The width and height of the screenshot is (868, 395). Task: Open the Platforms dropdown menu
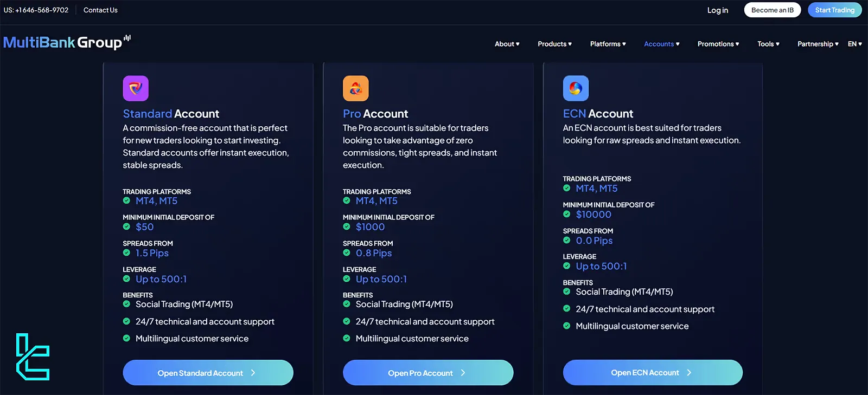[608, 44]
